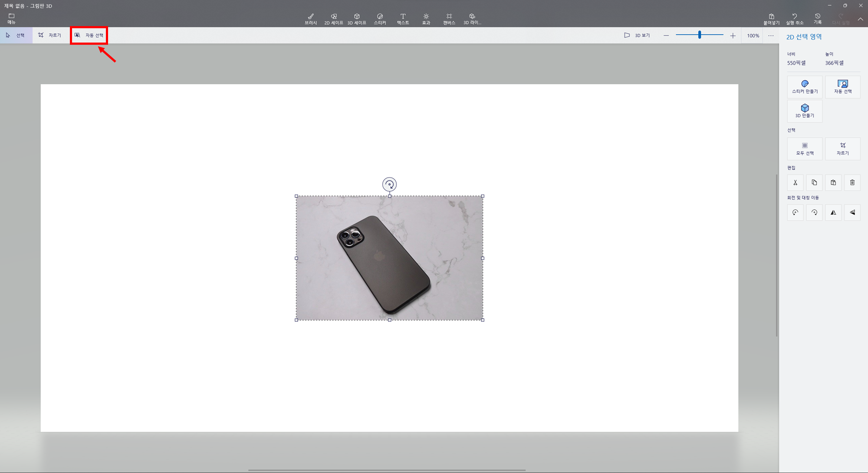Select the Brushes (브러시) tool
Viewport: 868px width, 473px height.
[310, 19]
